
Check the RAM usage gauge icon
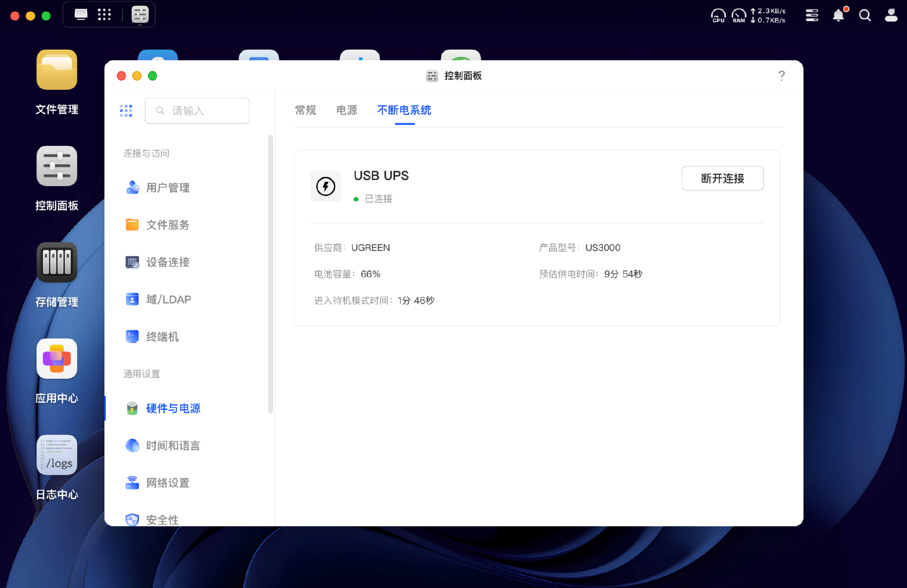(x=739, y=16)
